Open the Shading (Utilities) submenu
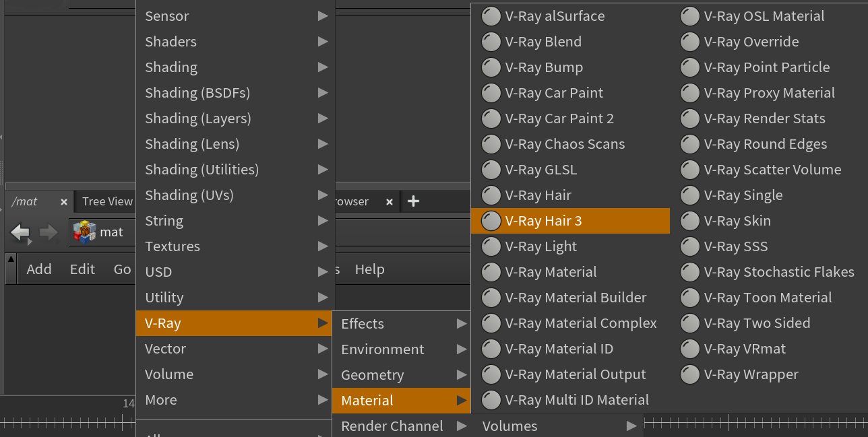The width and height of the screenshot is (868, 437). 235,170
